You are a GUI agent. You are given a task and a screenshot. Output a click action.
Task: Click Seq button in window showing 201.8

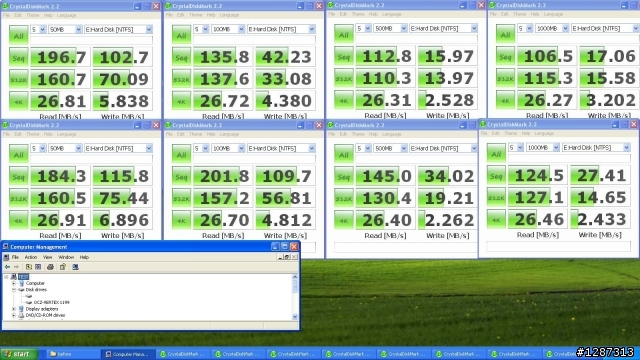point(181,176)
